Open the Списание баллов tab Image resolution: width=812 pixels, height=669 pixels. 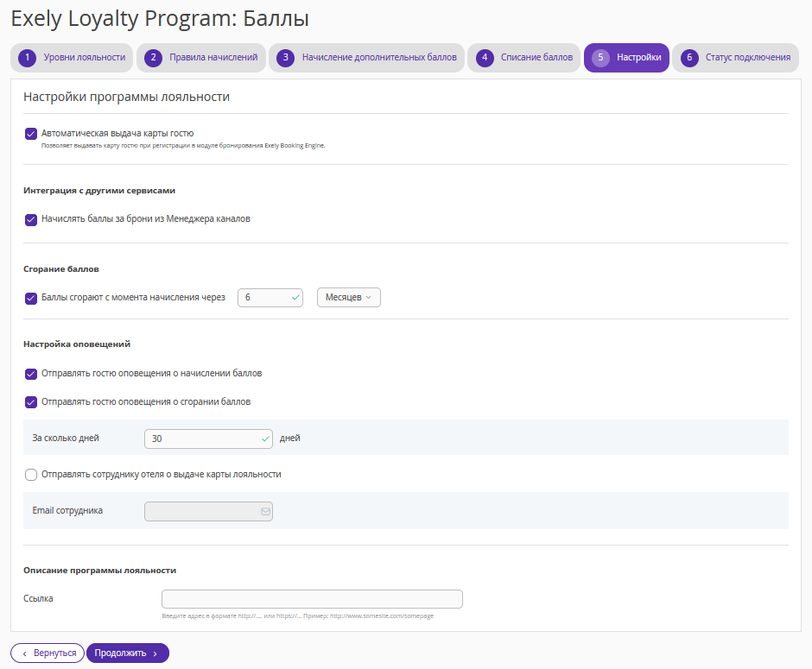tap(523, 58)
